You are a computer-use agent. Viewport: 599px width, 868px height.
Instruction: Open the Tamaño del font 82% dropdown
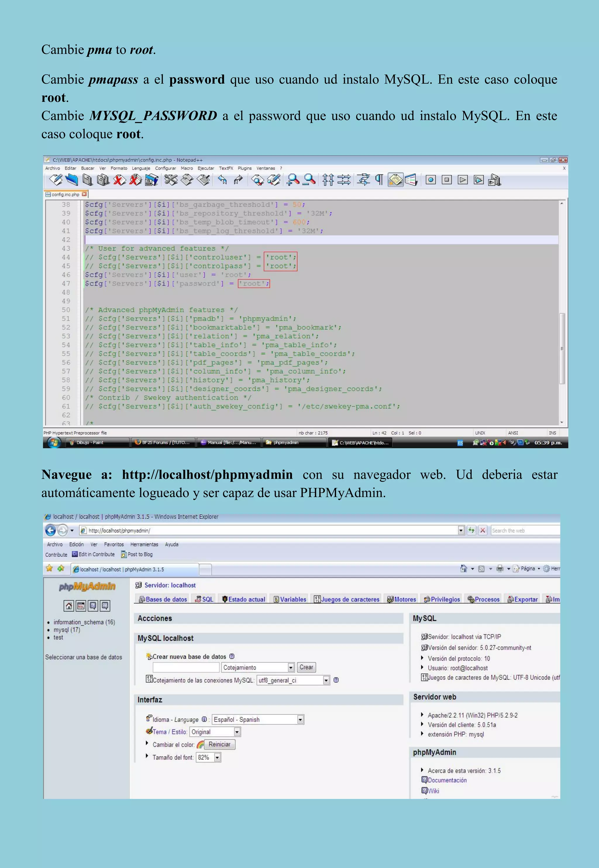point(209,757)
